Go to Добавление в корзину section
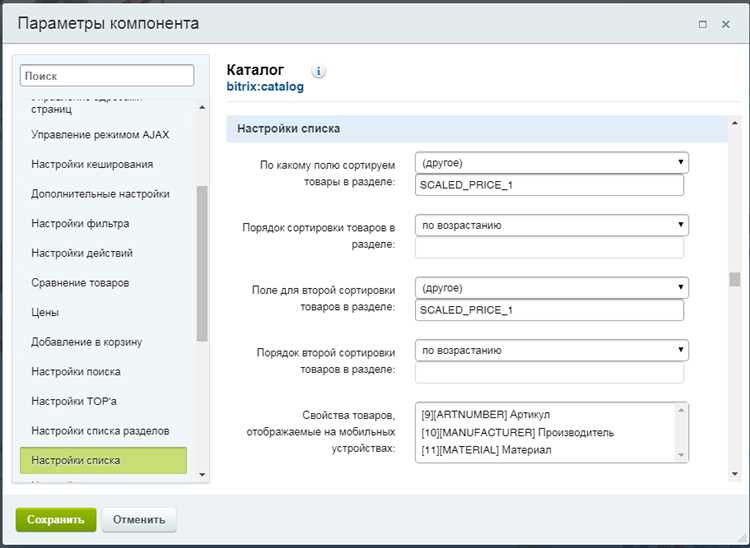Image resolution: width=750 pixels, height=548 pixels. click(x=87, y=342)
